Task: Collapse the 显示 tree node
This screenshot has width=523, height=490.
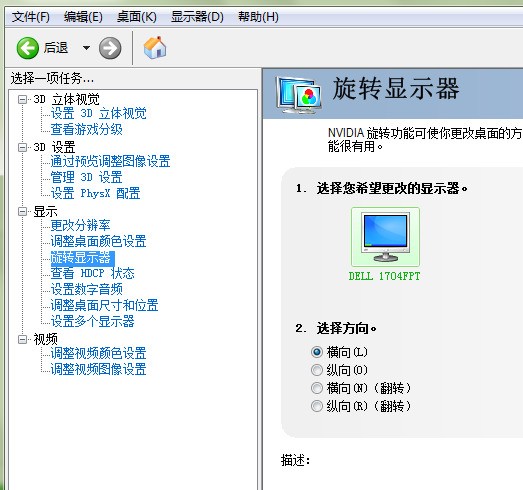Action: tap(22, 211)
